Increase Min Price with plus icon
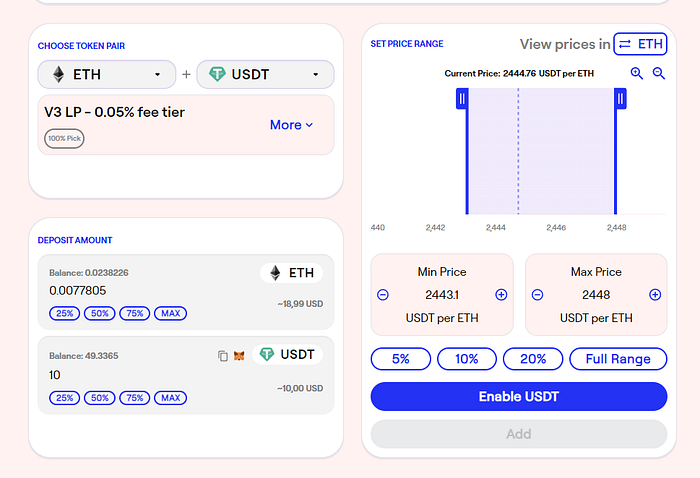 tap(501, 295)
